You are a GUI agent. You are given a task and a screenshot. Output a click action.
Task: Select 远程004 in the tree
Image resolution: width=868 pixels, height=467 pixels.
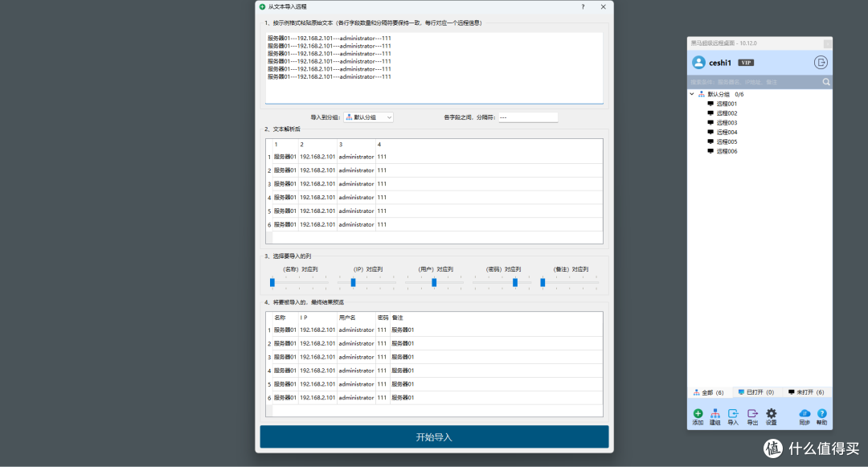click(x=727, y=133)
